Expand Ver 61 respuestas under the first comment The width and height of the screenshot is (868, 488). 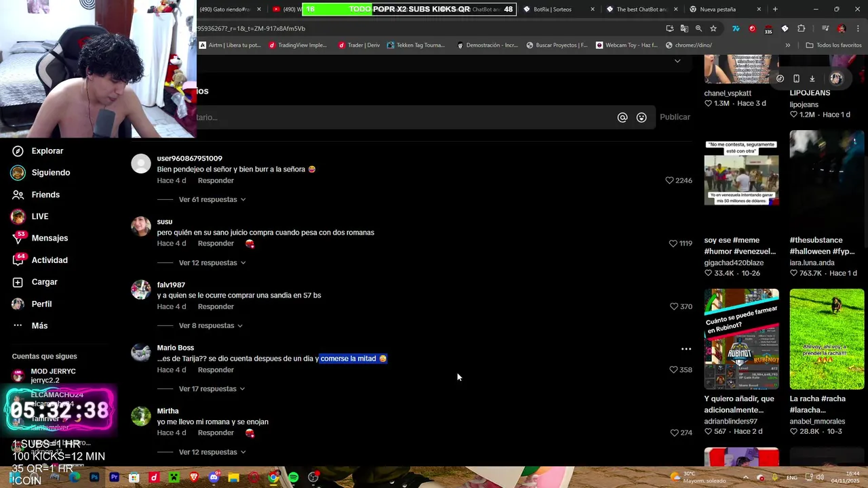tap(212, 199)
